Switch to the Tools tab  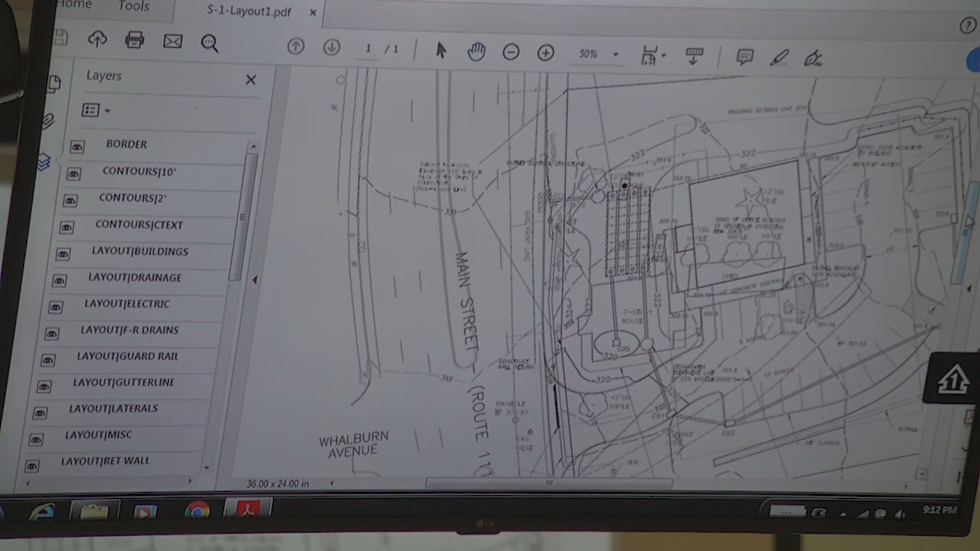coord(134,7)
